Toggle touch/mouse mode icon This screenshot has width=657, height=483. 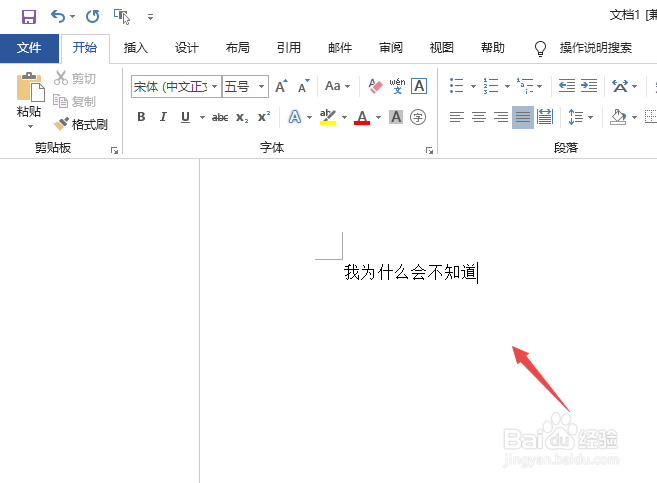pyautogui.click(x=122, y=17)
